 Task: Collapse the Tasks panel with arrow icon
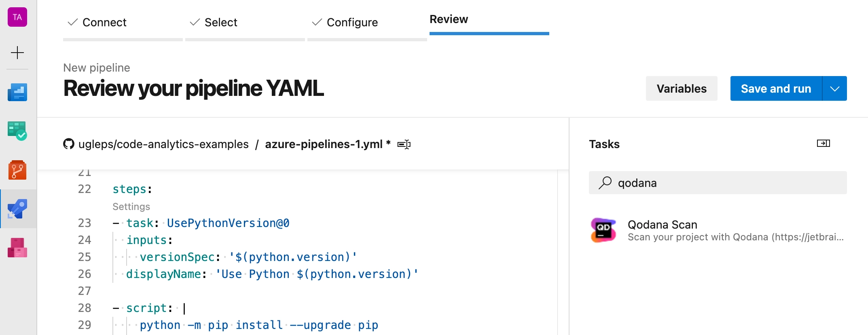point(824,143)
